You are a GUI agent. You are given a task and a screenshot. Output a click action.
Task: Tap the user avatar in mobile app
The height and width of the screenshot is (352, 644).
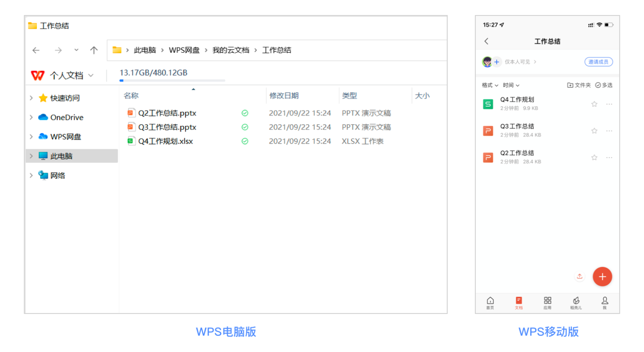point(487,62)
